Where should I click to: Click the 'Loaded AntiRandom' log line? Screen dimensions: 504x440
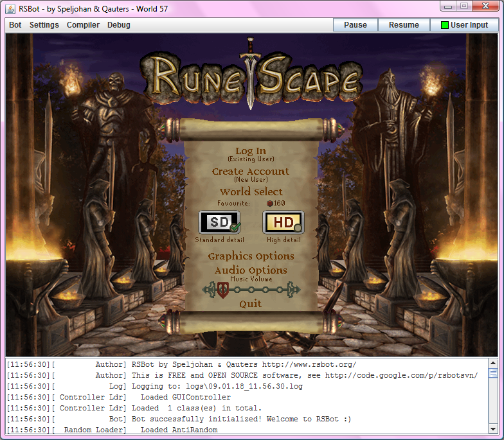pyautogui.click(x=112, y=430)
